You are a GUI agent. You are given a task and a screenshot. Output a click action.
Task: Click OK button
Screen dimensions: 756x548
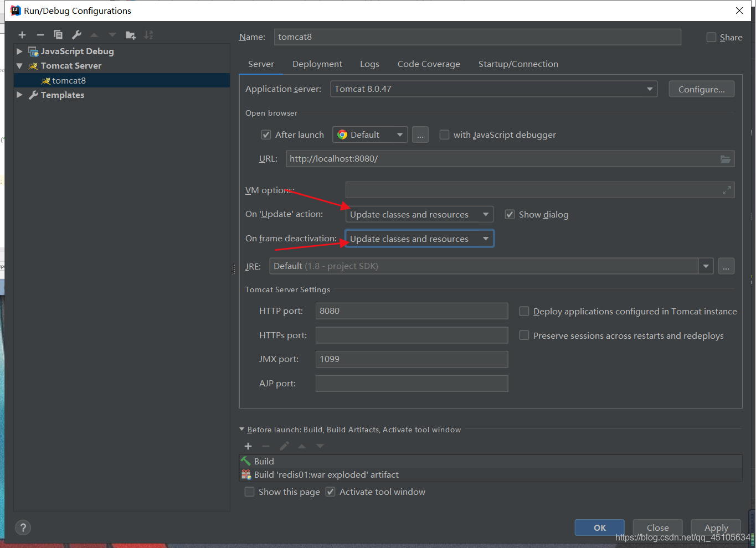[x=600, y=528]
